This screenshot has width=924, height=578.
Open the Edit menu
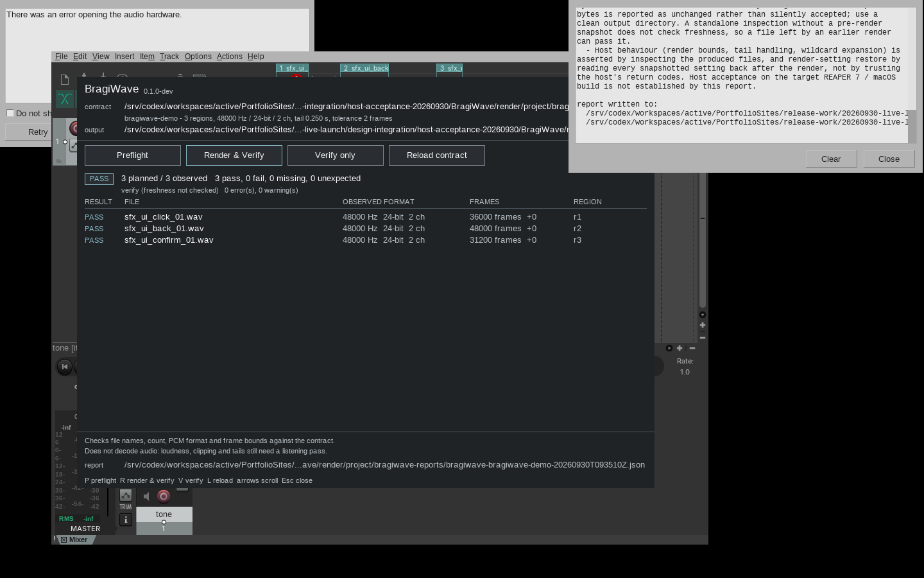point(80,57)
